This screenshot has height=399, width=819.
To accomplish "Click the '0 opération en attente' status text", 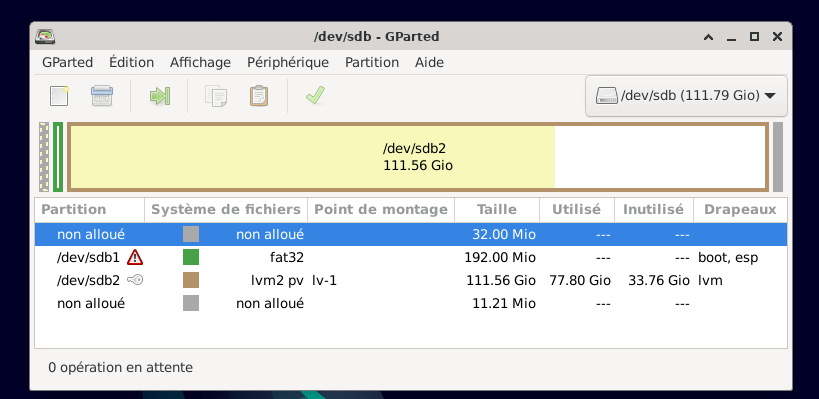I will (x=121, y=368).
